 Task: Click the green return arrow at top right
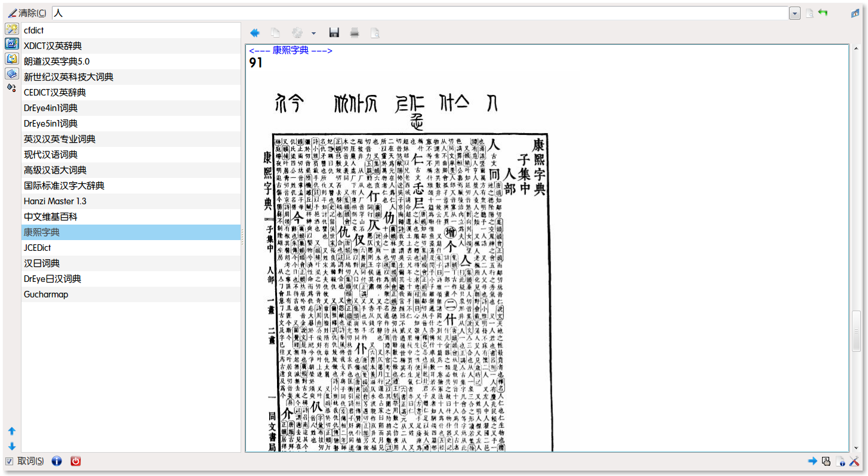tap(823, 13)
